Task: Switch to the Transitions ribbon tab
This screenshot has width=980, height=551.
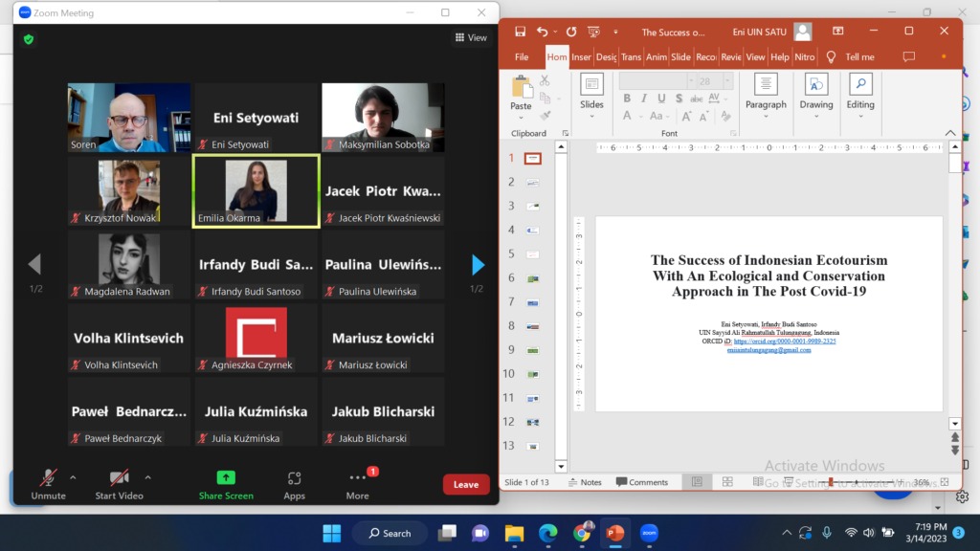Action: click(631, 56)
